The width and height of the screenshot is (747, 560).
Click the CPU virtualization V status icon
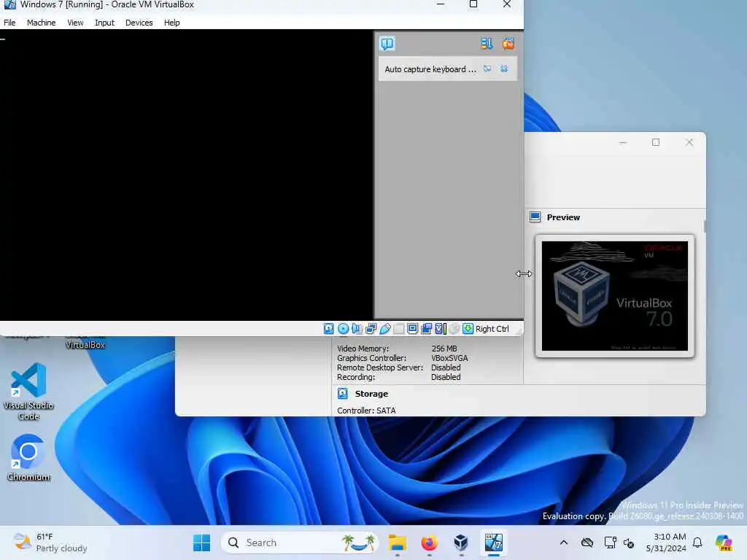point(440,329)
